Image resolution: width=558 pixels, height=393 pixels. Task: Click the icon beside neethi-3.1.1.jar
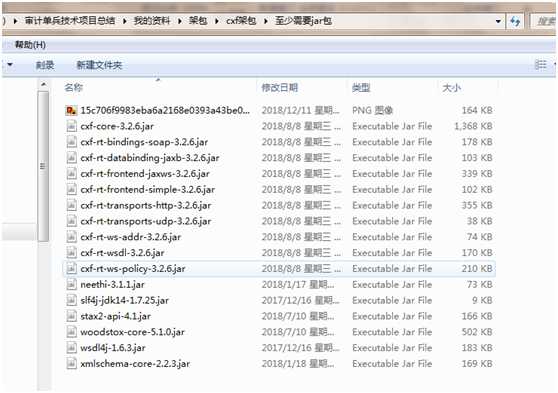click(71, 284)
